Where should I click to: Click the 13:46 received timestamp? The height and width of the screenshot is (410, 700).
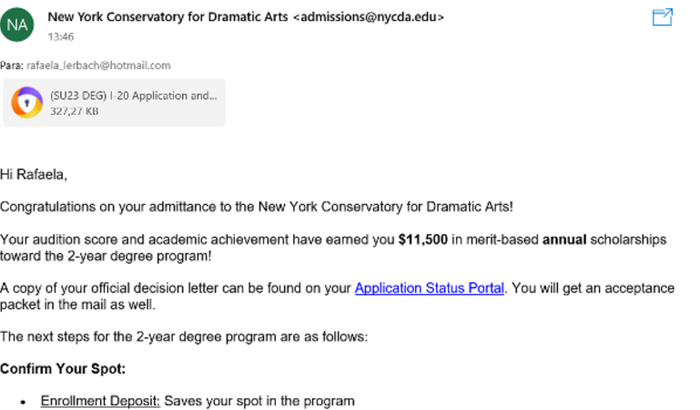[x=62, y=35]
